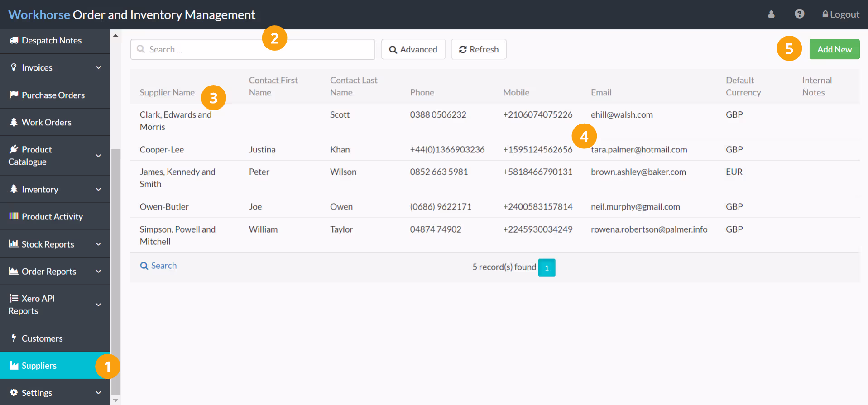Click the Search link below the table
The width and height of the screenshot is (868, 405).
[x=158, y=266]
